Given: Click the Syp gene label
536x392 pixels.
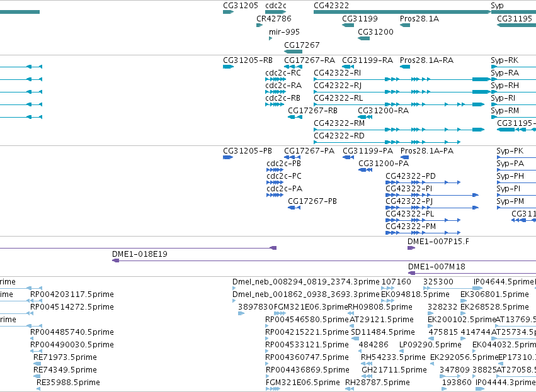Looking at the screenshot, I should tap(497, 6).
